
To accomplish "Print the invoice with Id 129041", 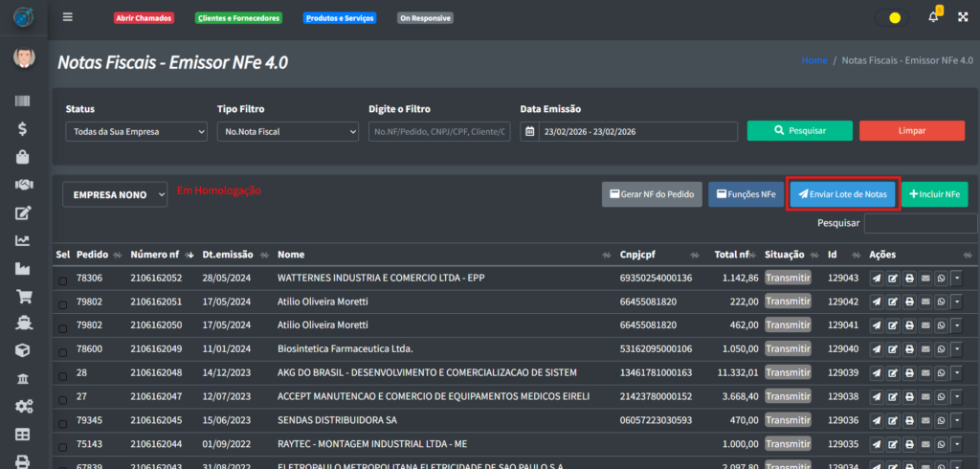I will pos(909,325).
